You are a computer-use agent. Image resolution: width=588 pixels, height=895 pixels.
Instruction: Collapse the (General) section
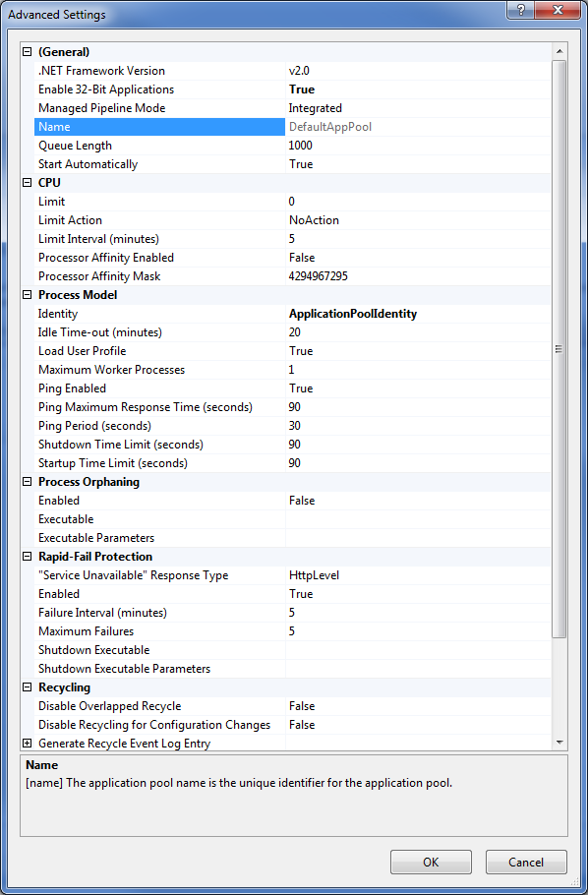(x=27, y=52)
